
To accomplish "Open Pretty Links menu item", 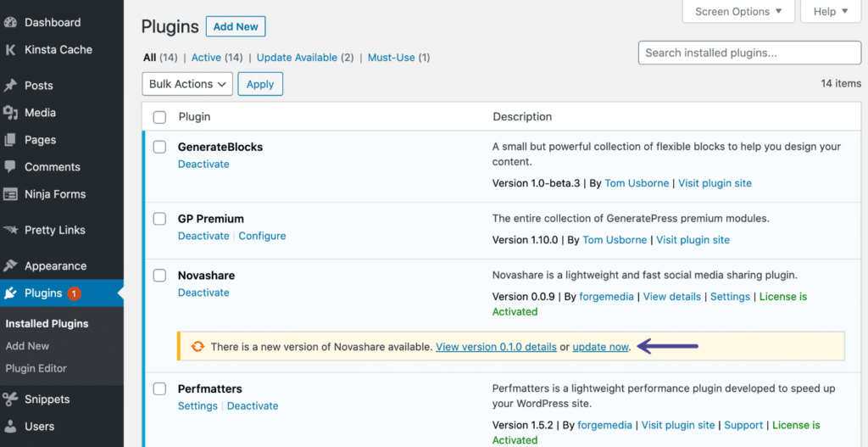I will pyautogui.click(x=55, y=230).
